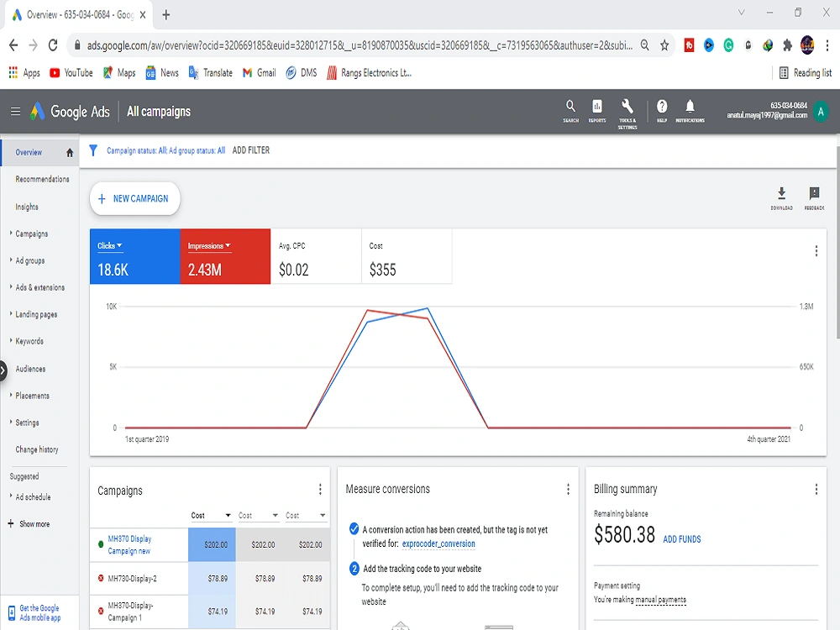Open the Clicks metric dropdown
Viewport: 840px width, 630px height.
110,246
